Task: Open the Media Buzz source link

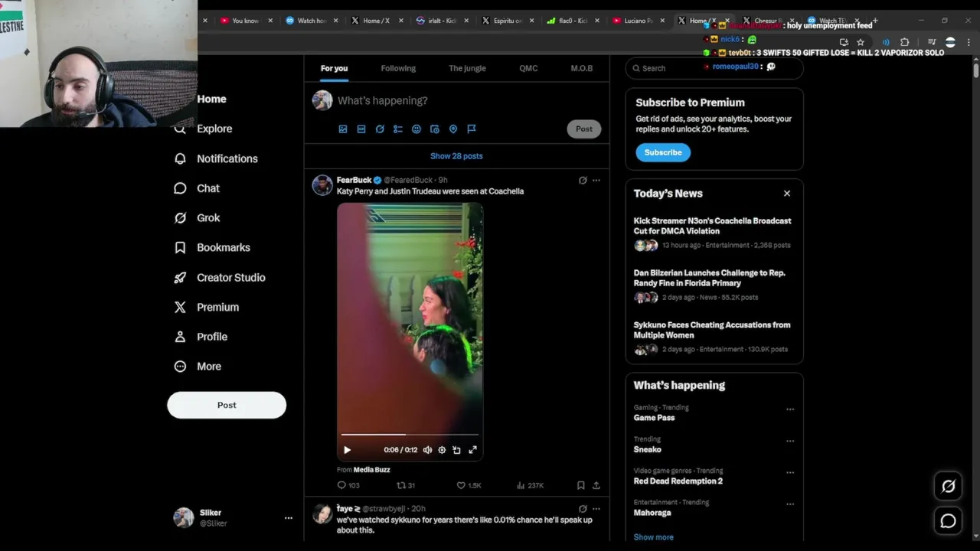Action: (371, 470)
